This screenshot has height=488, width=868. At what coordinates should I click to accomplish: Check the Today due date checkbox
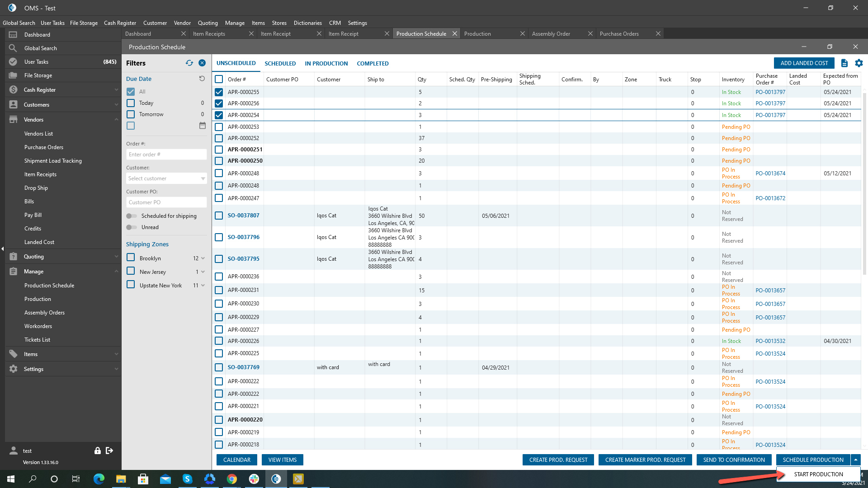coord(131,103)
